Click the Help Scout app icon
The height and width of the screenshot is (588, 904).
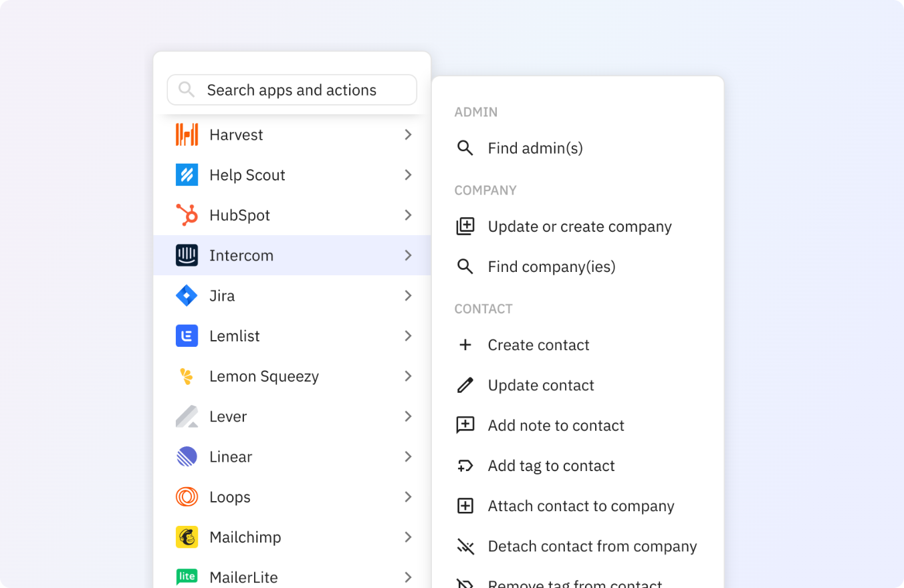coord(187,175)
